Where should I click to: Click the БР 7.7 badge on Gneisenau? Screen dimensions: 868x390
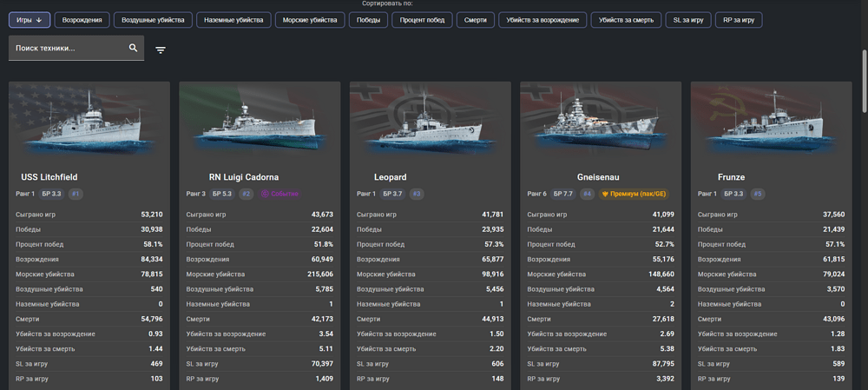click(x=563, y=194)
